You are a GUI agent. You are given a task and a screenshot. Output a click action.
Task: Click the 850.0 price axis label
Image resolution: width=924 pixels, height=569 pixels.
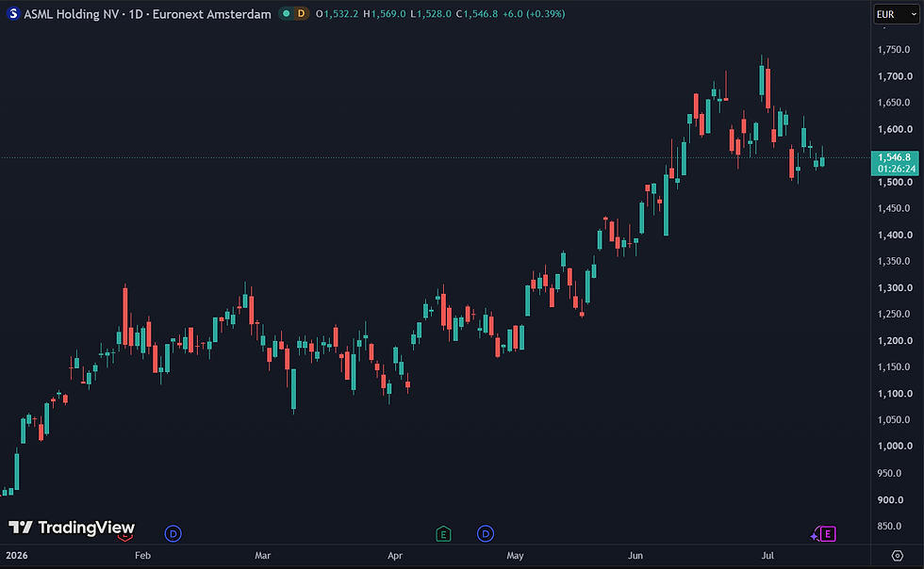(x=889, y=526)
